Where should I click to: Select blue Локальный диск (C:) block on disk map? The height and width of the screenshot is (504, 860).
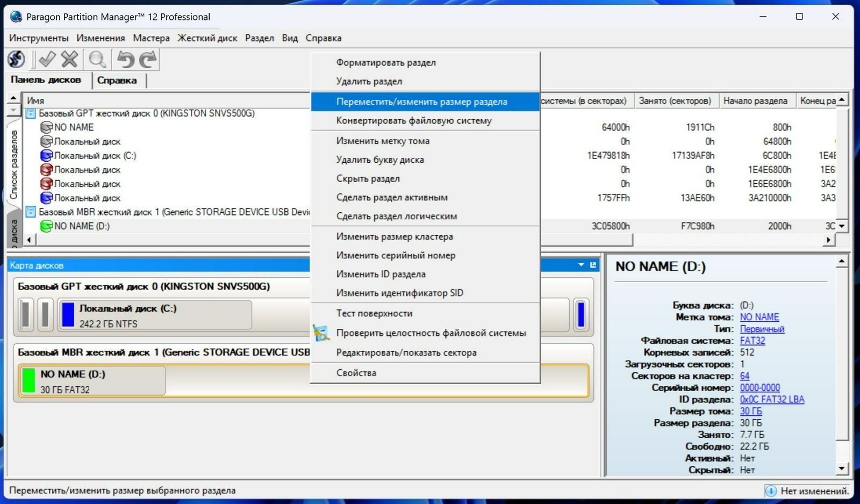coord(156,315)
